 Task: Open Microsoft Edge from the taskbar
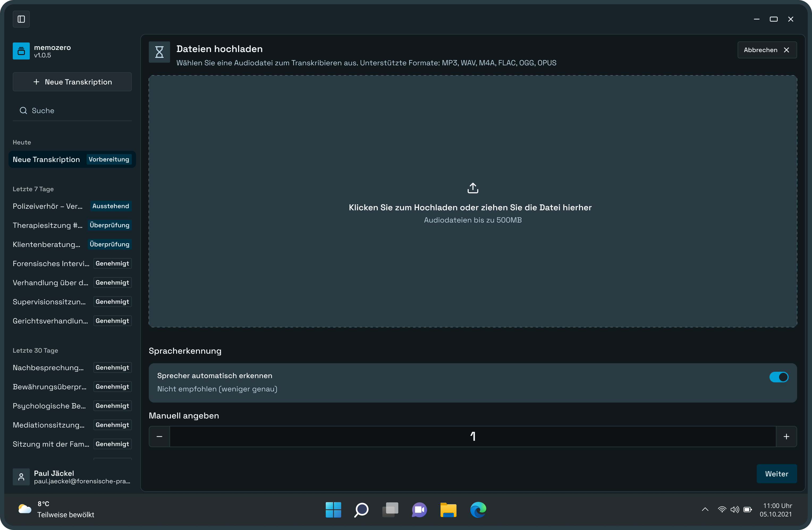click(478, 510)
